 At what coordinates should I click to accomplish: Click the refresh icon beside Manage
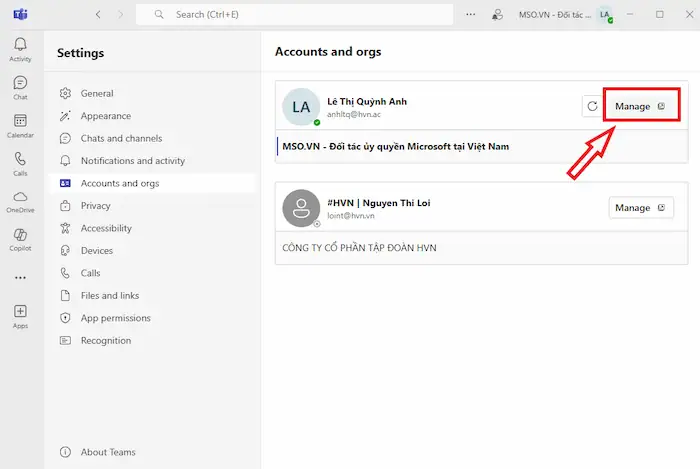(593, 106)
